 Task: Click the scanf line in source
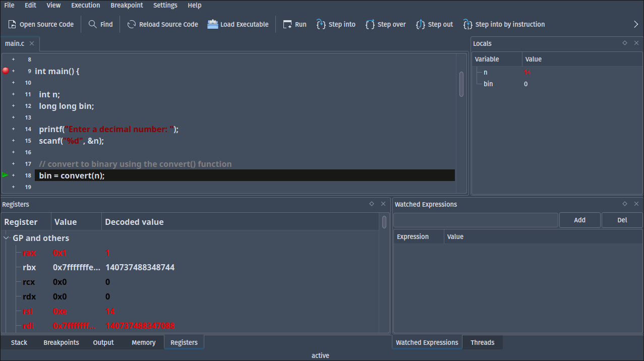tap(71, 141)
